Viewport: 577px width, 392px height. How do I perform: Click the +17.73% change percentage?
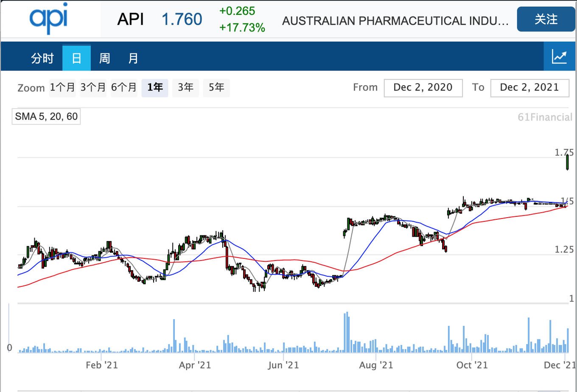tap(242, 28)
